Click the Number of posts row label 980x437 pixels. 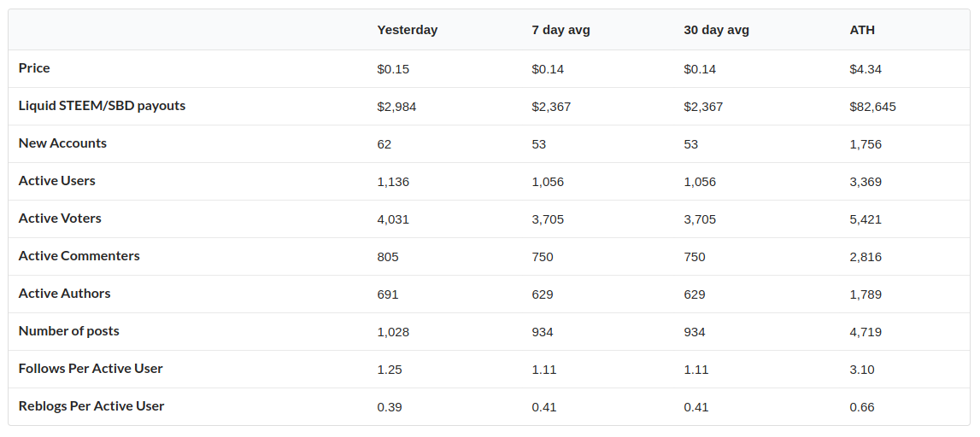68,331
